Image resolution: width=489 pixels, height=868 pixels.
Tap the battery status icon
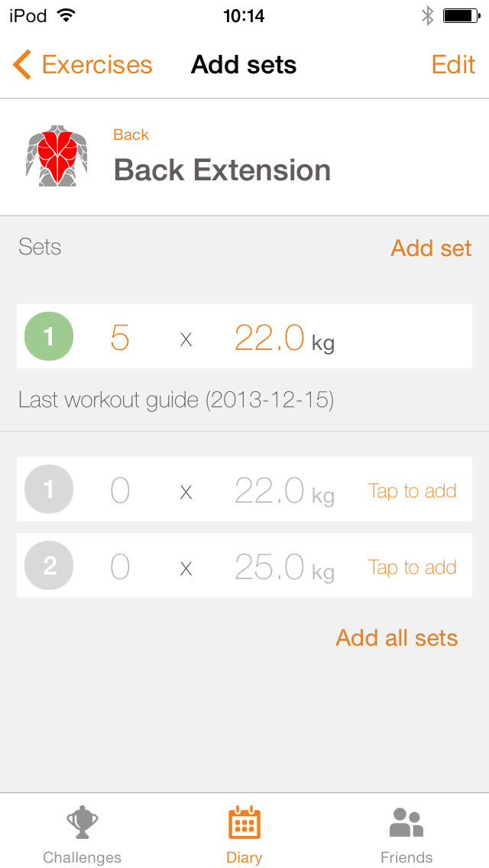(x=461, y=15)
